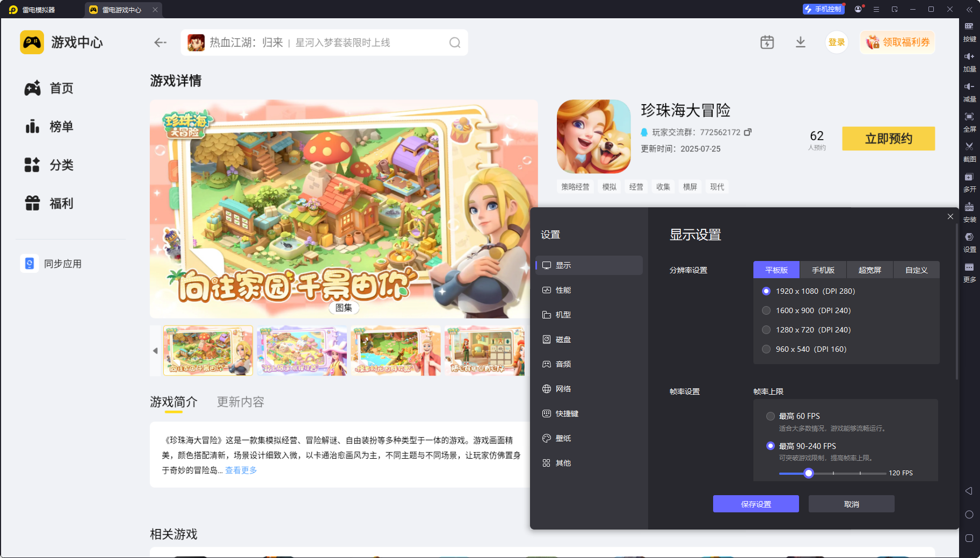The image size is (980, 558).
Task: Adjust the 120 FPS limit slider
Action: pyautogui.click(x=809, y=473)
